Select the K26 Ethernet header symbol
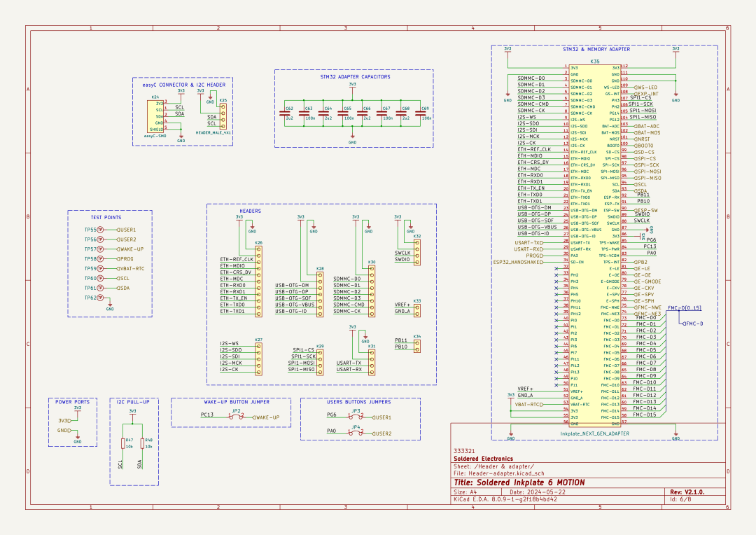Image resolution: width=756 pixels, height=535 pixels. [258, 282]
